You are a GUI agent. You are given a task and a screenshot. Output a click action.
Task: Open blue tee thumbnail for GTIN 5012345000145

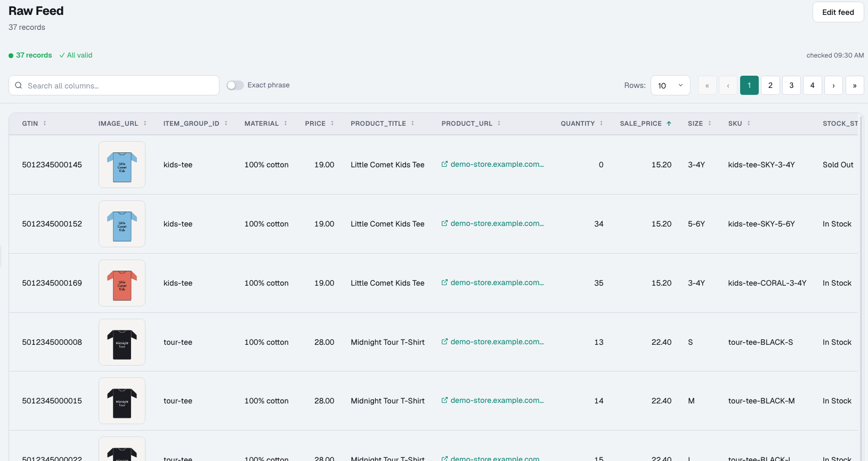pos(122,165)
